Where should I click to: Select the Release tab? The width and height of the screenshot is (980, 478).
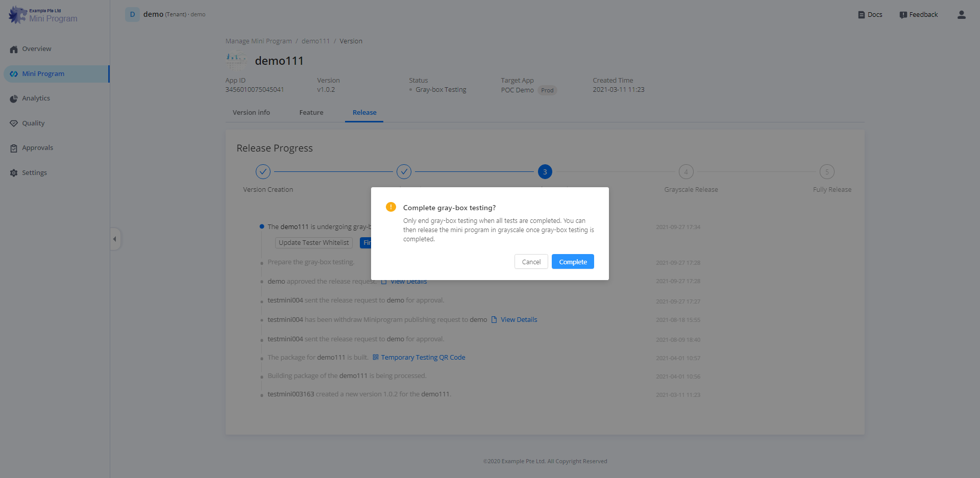click(364, 113)
